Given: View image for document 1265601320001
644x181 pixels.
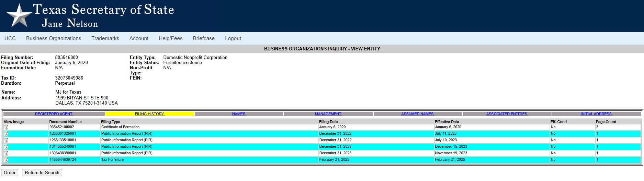Looking at the screenshot, I should [x=6, y=134].
